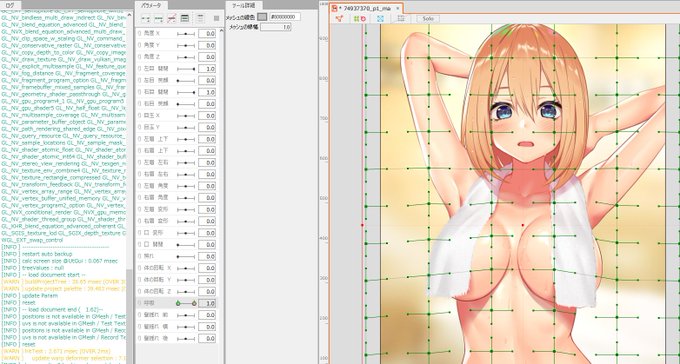Image resolution: width=680 pixels, height=364 pixels.
Task: Click the add two keys icon in parameter toolbar
Action: coord(146,19)
